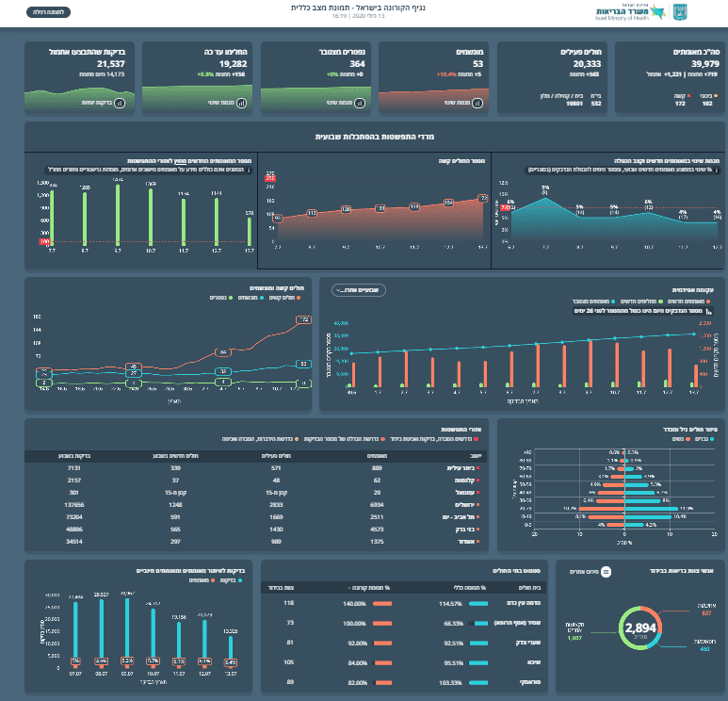Click the outbreak row with 73204 weekly tests
This screenshot has width=728, height=701.
256,517
